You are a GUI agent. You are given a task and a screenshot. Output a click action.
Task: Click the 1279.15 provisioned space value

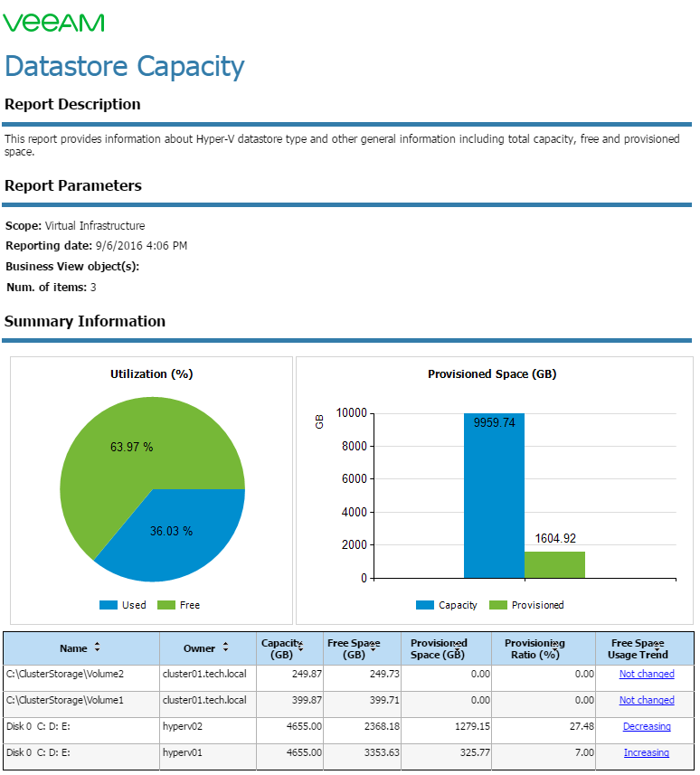coord(472,726)
